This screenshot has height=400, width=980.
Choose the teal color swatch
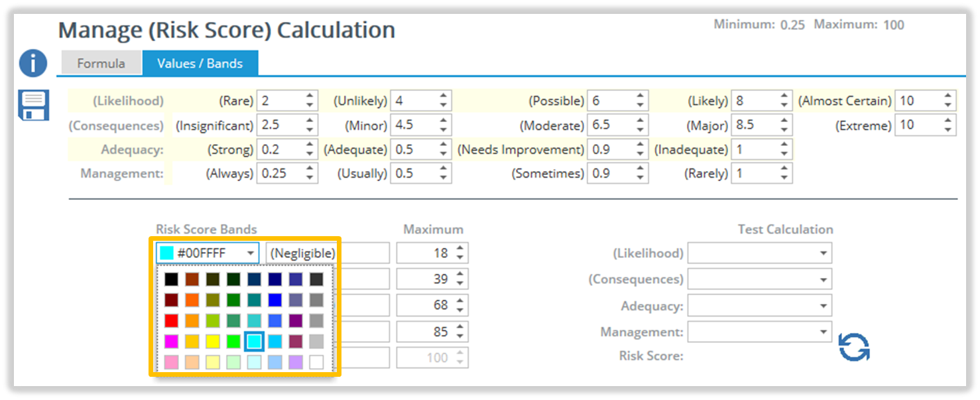click(x=255, y=300)
